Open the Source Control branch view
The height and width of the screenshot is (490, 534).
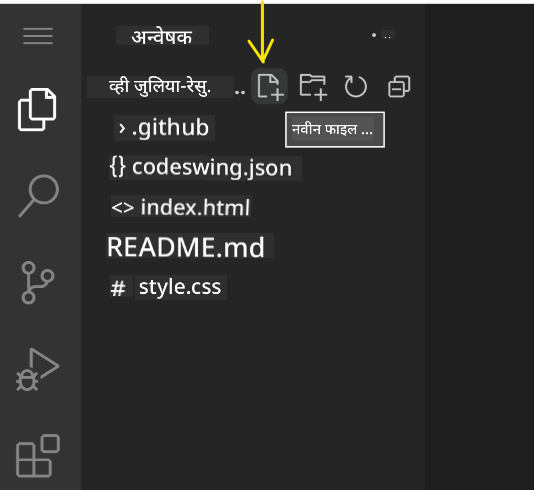pos(37,282)
